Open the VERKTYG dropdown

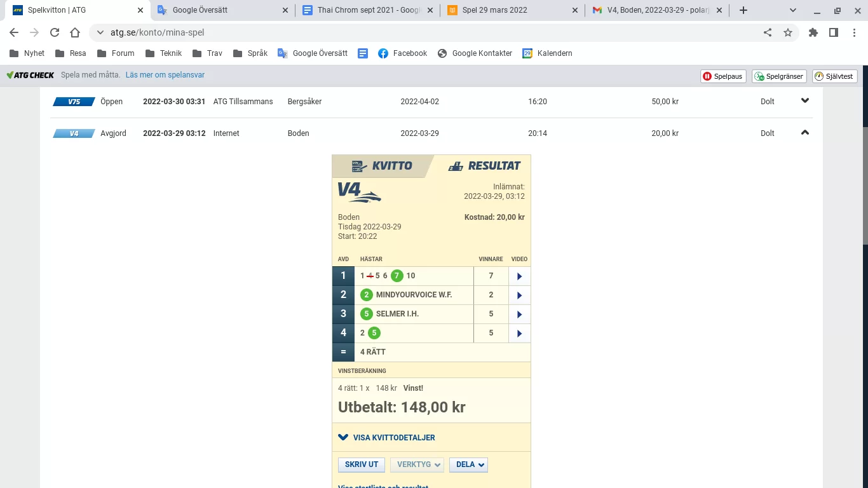[417, 464]
